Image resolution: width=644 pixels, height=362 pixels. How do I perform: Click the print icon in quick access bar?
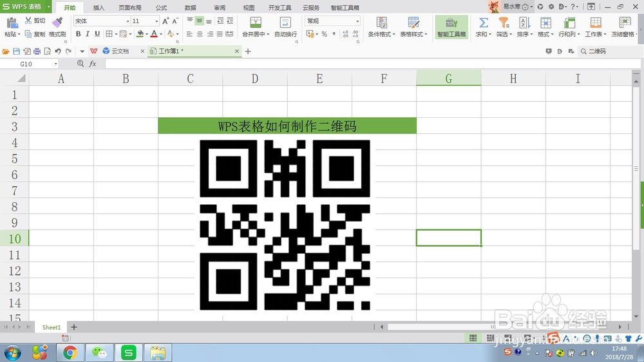(x=37, y=52)
